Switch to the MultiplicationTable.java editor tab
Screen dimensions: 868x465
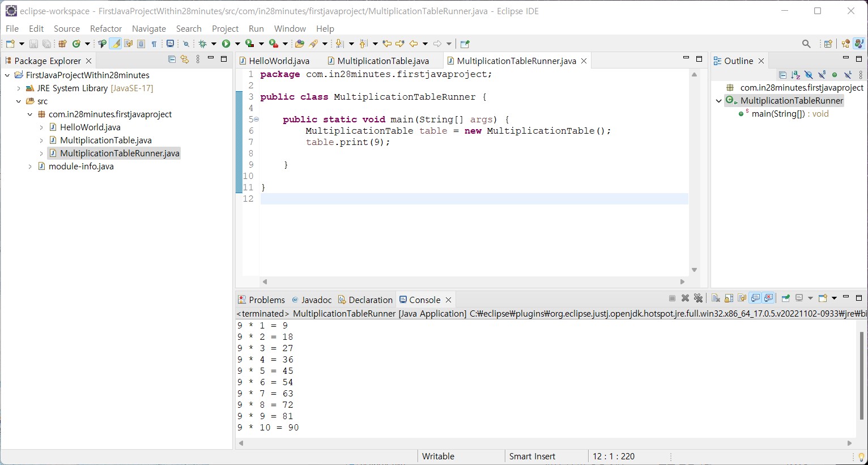point(378,61)
